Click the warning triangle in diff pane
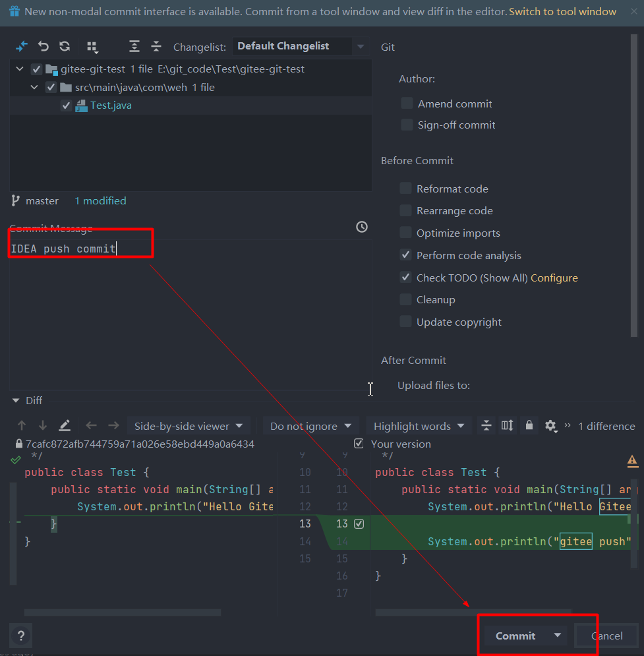 [632, 461]
